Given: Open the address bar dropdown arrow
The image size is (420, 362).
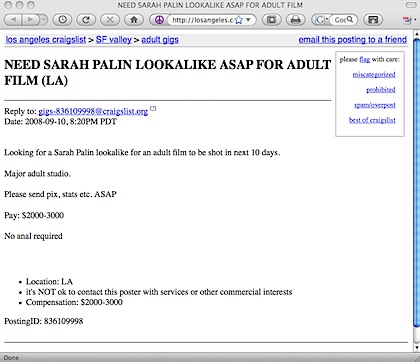Looking at the screenshot, I should 248,20.
